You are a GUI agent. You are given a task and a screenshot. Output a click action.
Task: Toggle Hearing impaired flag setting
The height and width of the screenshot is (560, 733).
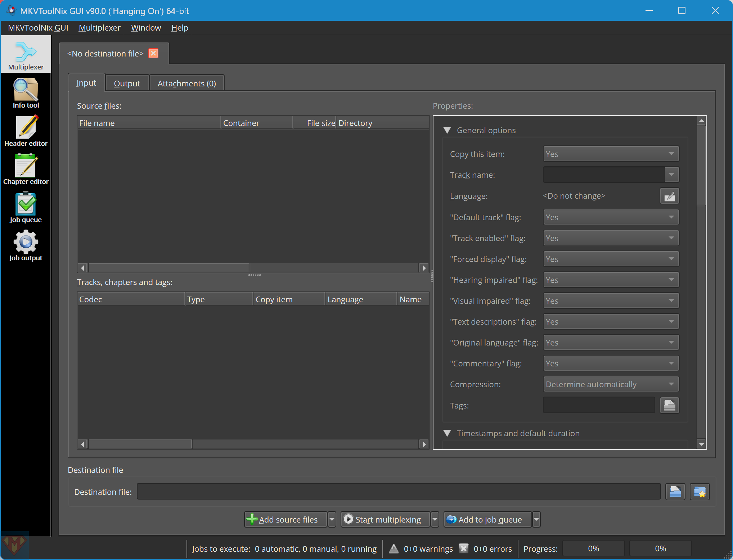(610, 280)
